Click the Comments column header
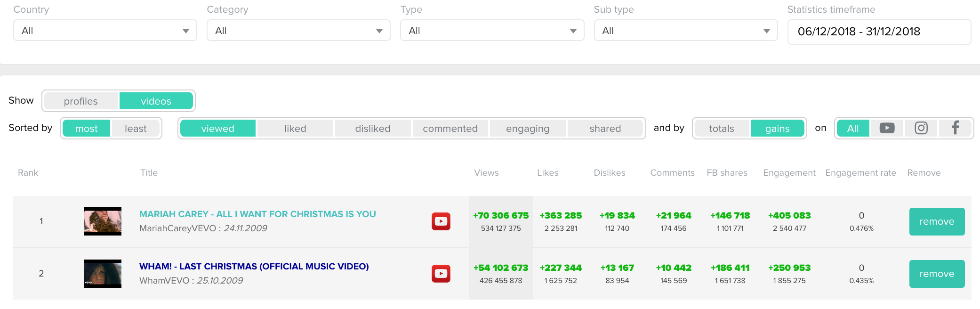This screenshot has width=980, height=309. 672,173
